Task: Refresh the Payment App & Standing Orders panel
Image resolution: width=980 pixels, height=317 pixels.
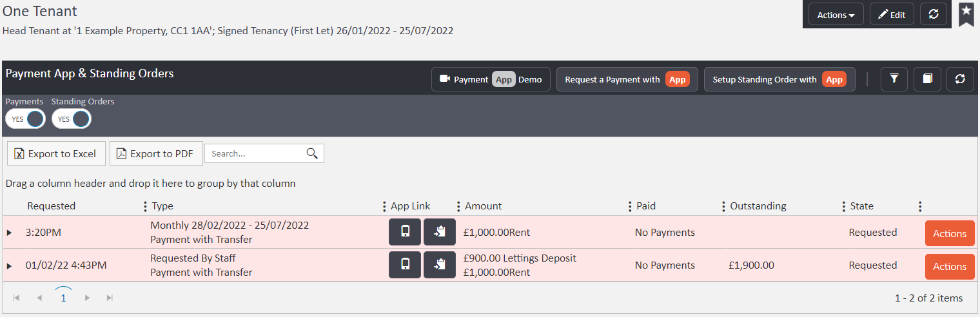Action: 960,79
